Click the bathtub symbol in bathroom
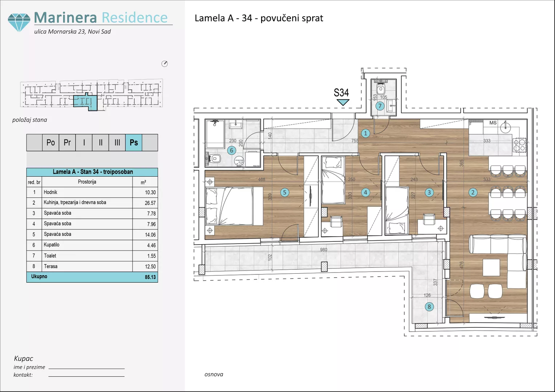 pos(215,134)
